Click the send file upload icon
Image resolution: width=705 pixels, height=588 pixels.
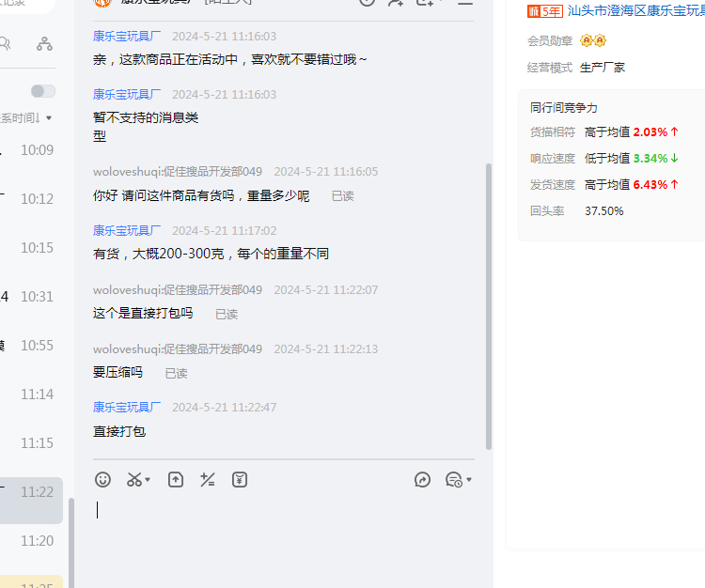(x=176, y=480)
